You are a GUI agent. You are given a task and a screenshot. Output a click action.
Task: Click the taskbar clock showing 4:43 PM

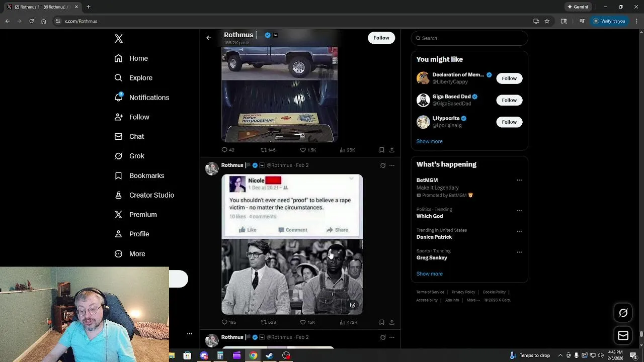point(615,355)
